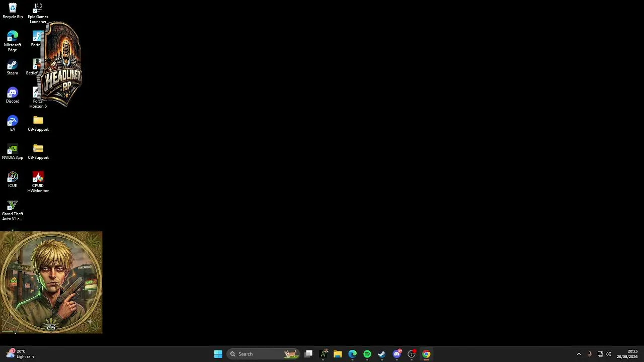Open the Microsoft Edge desktop shortcut
The image size is (644, 362).
pyautogui.click(x=13, y=41)
